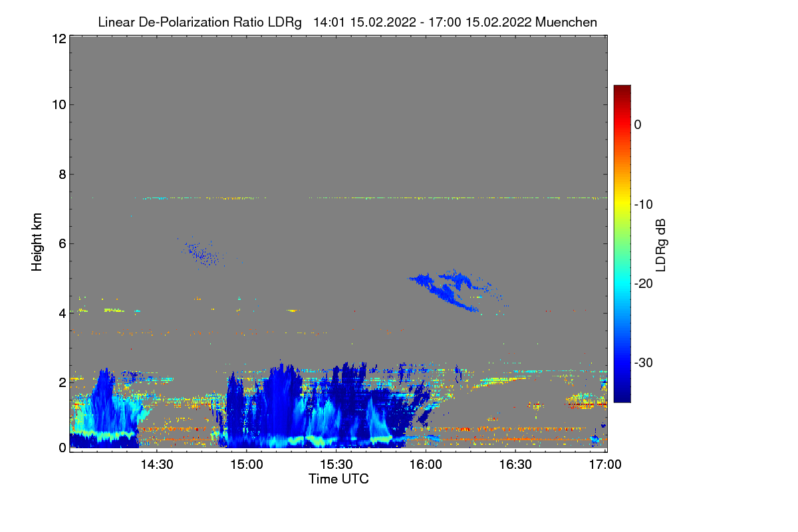The image size is (798, 532).
Task: Click the 'Time UTC' x-axis label
Action: click(338, 478)
